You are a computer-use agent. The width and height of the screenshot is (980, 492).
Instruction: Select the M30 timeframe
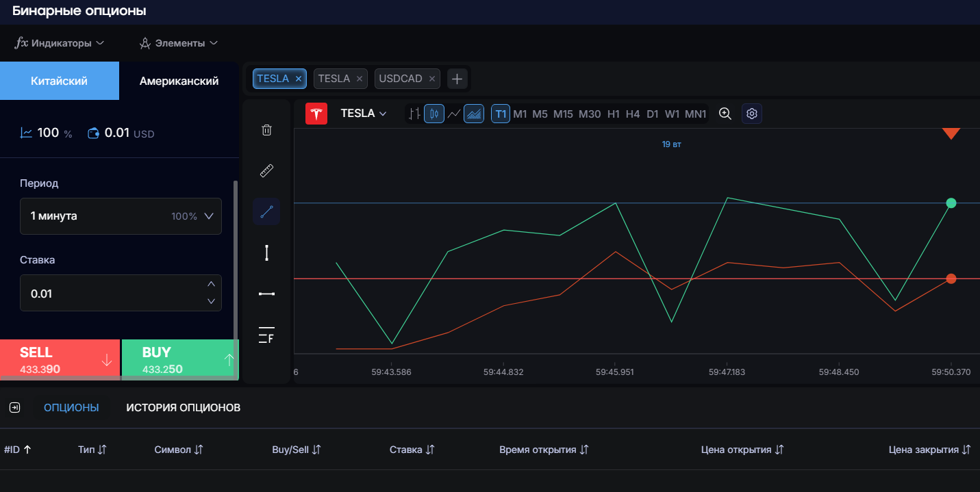(x=590, y=114)
